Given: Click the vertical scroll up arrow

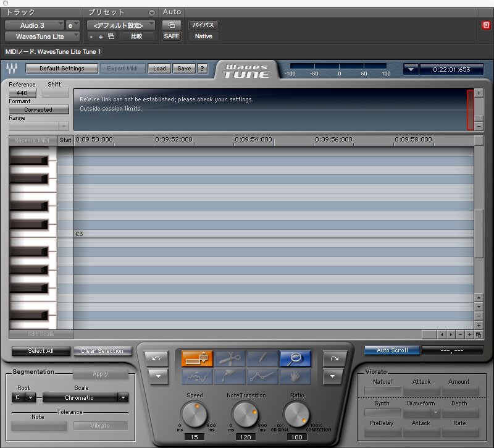Looking at the screenshot, I should pos(479,297).
